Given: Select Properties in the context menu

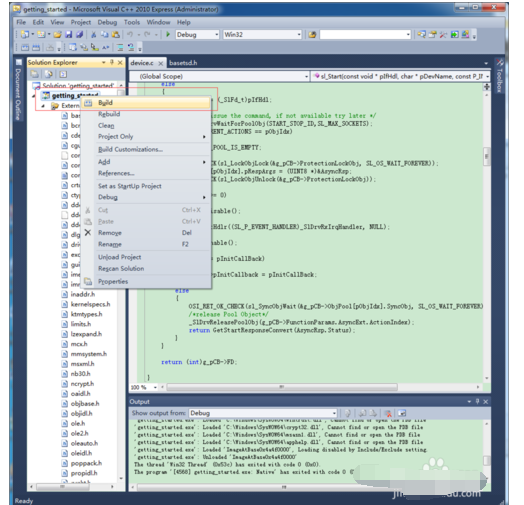Looking at the screenshot, I should point(147,281).
